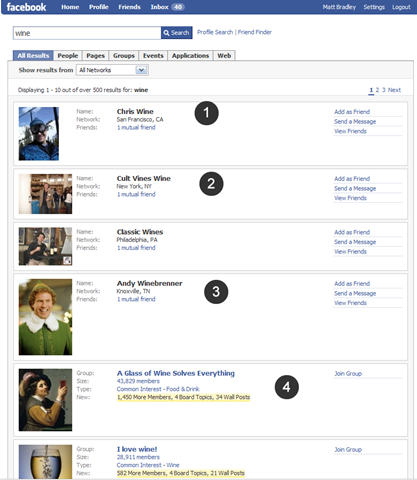Open the Inbox with 40 messages
417x480 pixels.
pyautogui.click(x=167, y=7)
